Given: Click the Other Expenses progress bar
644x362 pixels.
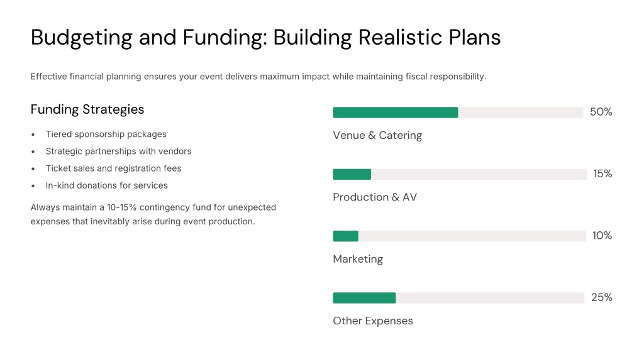Looking at the screenshot, I should 458,298.
